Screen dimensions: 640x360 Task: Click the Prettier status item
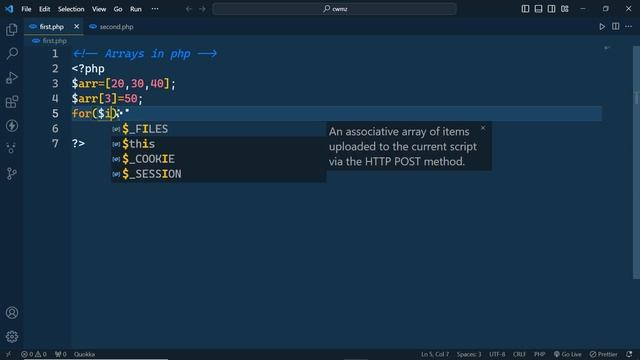coord(604,354)
